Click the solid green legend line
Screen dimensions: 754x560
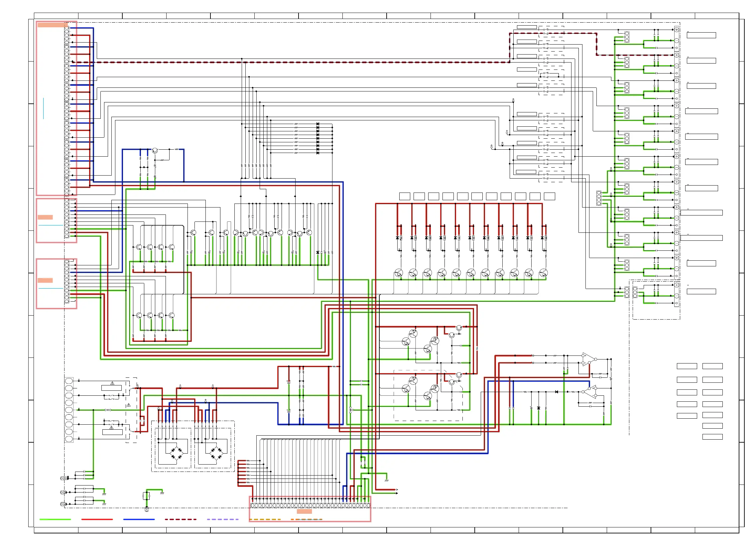(55, 520)
